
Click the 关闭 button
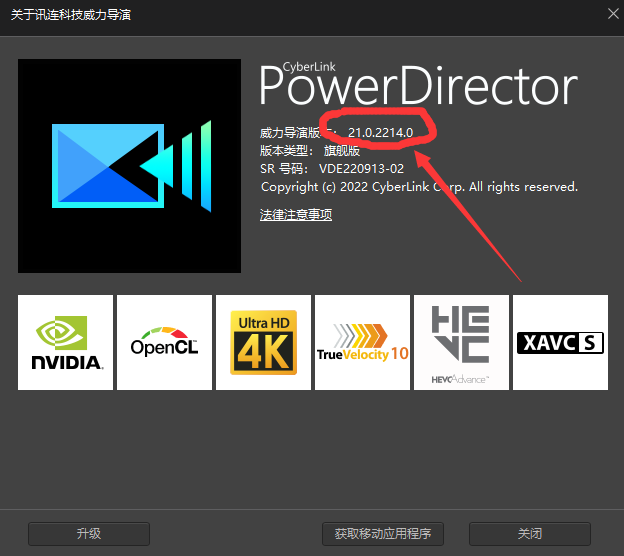coord(530,534)
